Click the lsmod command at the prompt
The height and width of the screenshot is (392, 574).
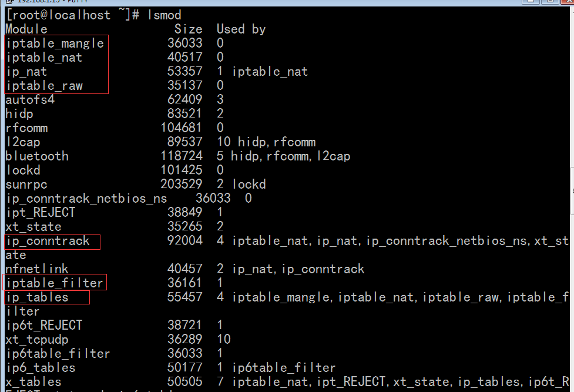coord(165,15)
